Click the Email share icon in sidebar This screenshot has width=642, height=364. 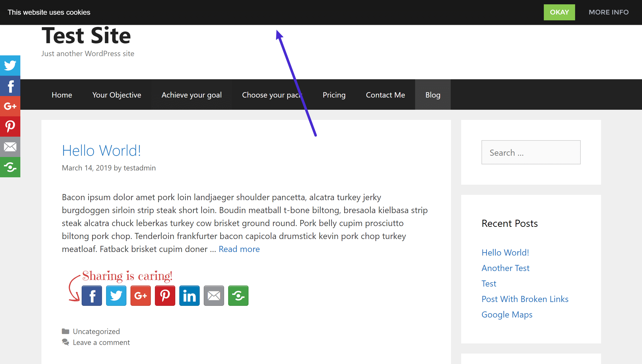(10, 147)
